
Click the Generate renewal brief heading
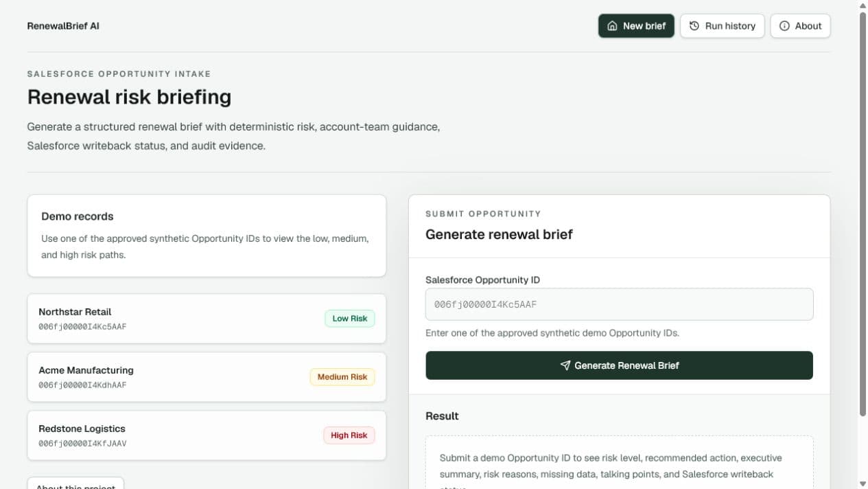[499, 234]
